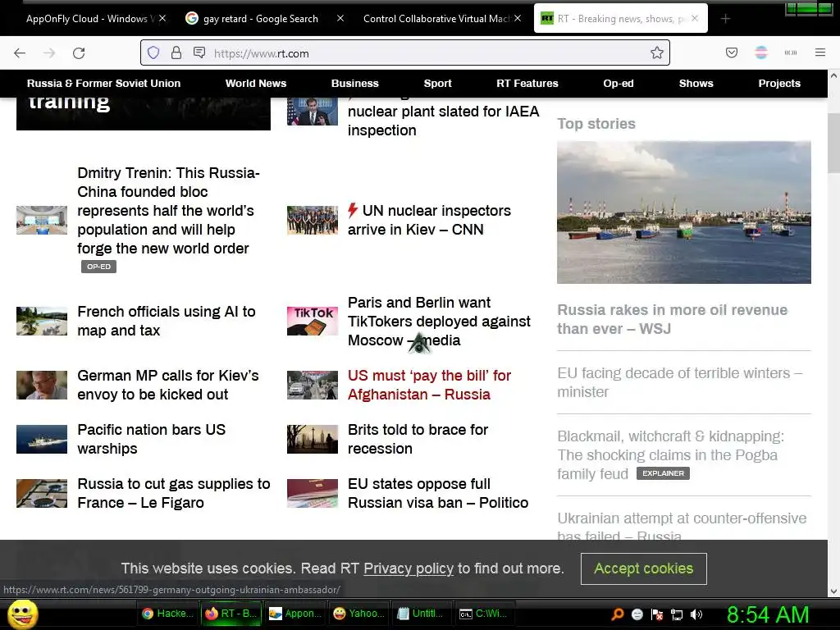Click scrollbar down arrow
This screenshot has height=630, width=840.
point(833,591)
